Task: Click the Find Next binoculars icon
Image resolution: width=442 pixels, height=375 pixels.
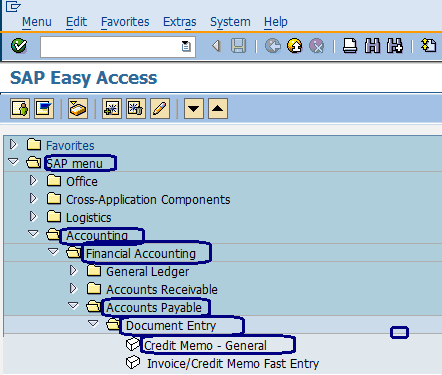Action: click(x=395, y=46)
